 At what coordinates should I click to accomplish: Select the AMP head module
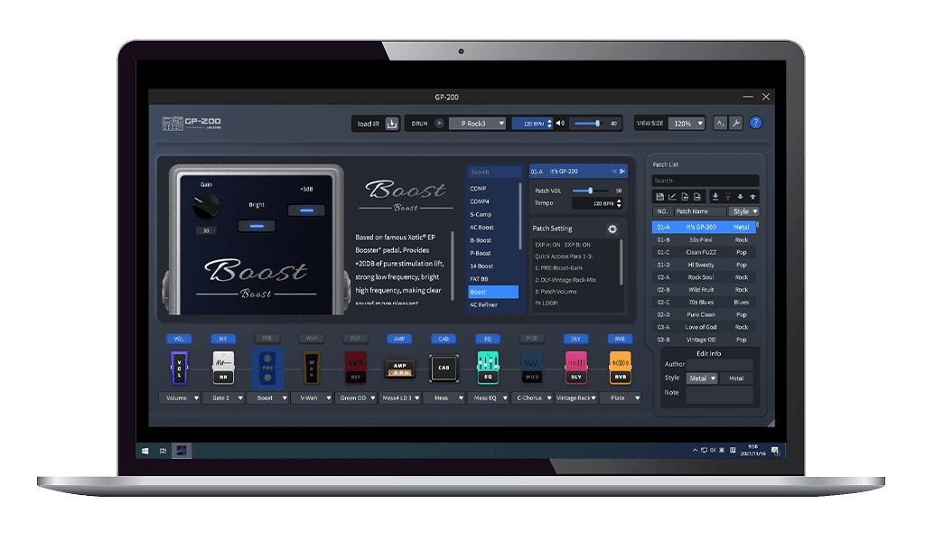399,369
